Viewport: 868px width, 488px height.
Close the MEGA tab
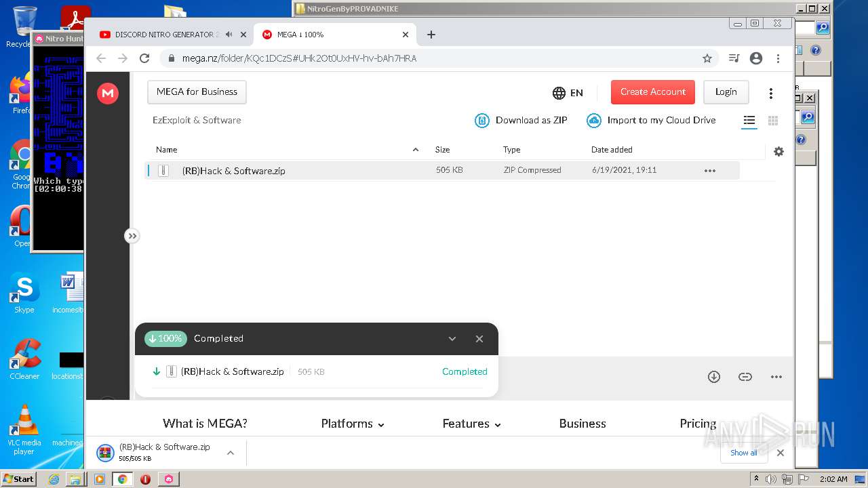coord(406,35)
